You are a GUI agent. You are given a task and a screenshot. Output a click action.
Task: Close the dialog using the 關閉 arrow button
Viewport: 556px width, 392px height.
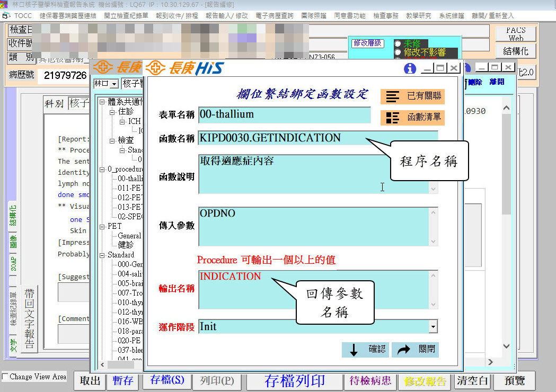415,350
